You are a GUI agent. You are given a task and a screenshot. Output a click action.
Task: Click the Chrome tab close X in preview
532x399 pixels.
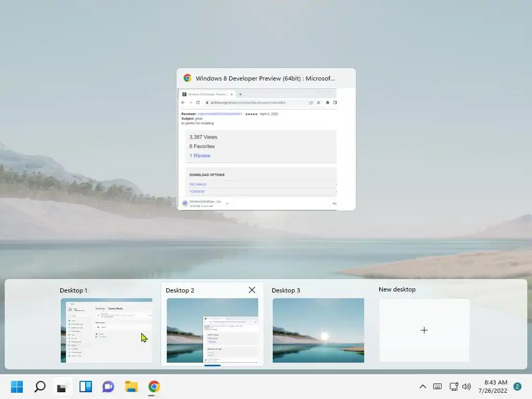[x=232, y=95]
